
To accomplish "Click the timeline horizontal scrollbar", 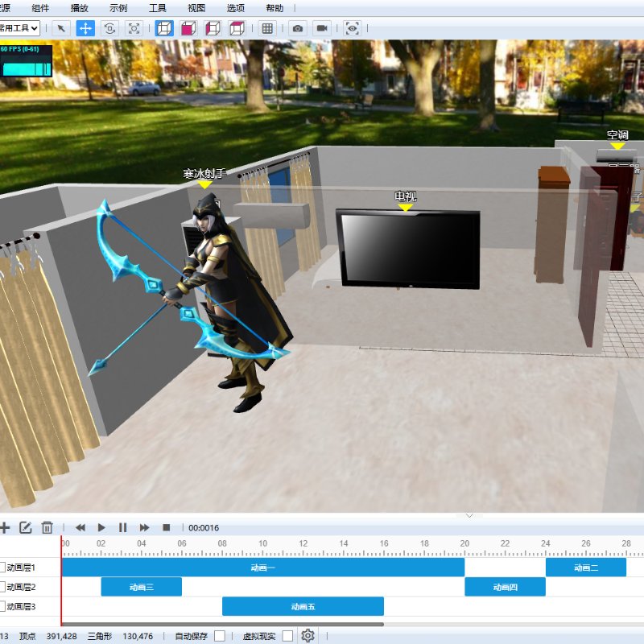I will 223,625.
